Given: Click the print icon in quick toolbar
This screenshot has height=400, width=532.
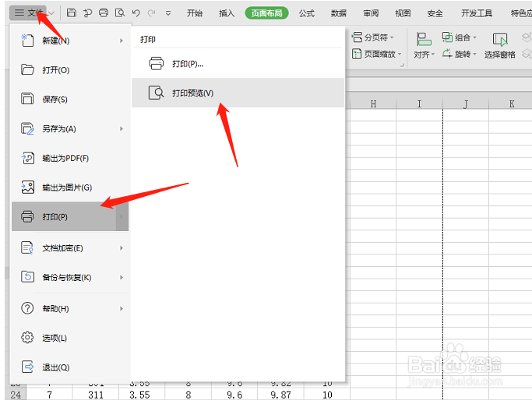Looking at the screenshot, I should point(104,13).
